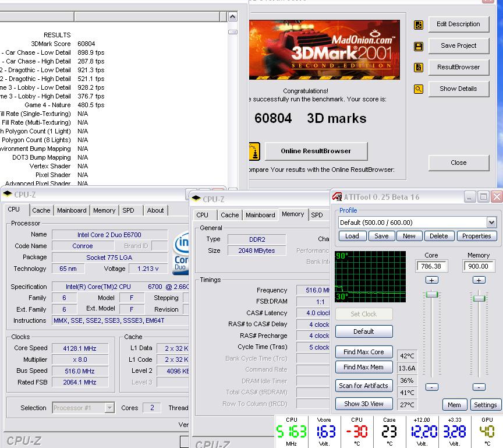The image size is (503, 448).
Task: Click the Core Speed value 4128.1 MHz
Action: (80, 348)
